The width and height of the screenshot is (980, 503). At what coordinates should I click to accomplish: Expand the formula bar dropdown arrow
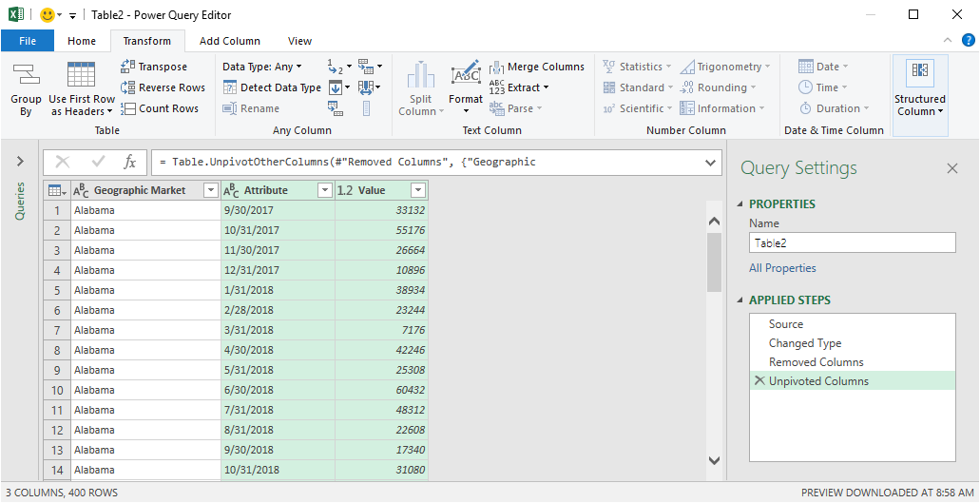(x=711, y=163)
